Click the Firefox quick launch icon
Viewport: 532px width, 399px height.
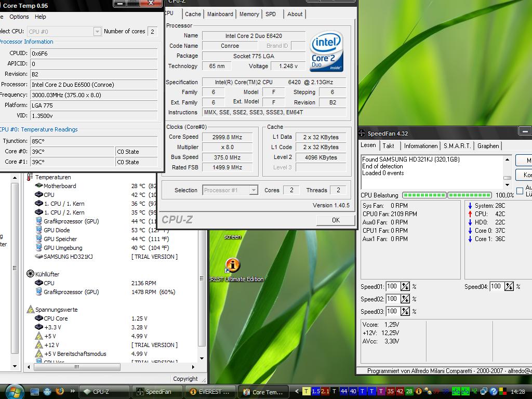60,391
